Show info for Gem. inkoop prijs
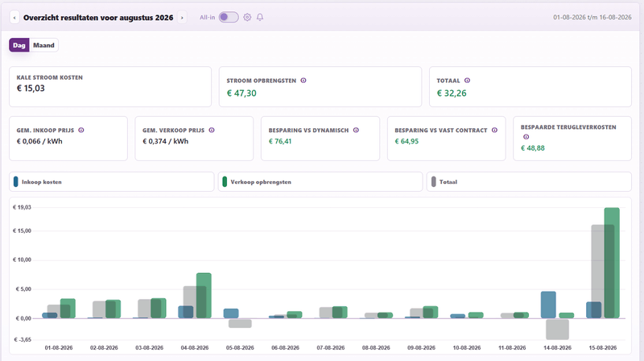 coord(81,131)
